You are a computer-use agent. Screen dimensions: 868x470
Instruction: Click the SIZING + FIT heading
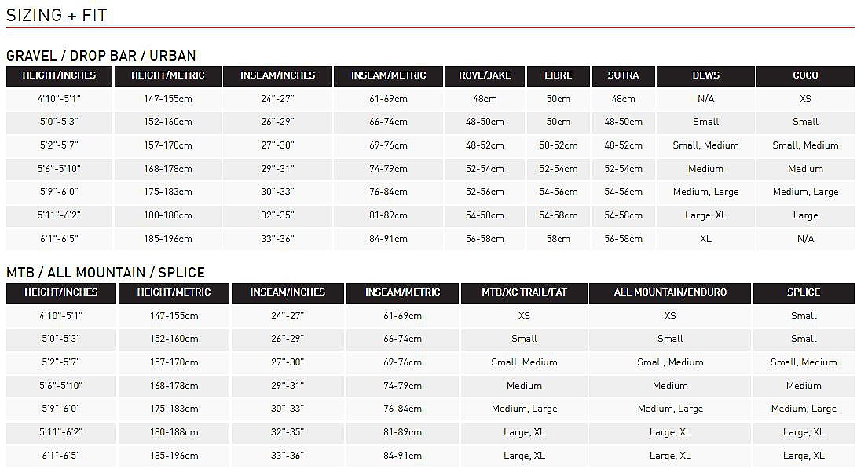(x=57, y=15)
